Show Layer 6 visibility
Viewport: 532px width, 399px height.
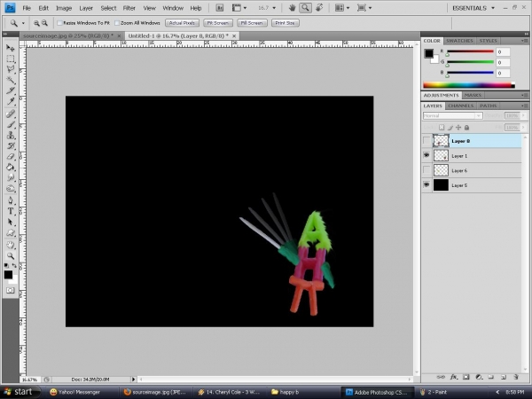pos(426,170)
